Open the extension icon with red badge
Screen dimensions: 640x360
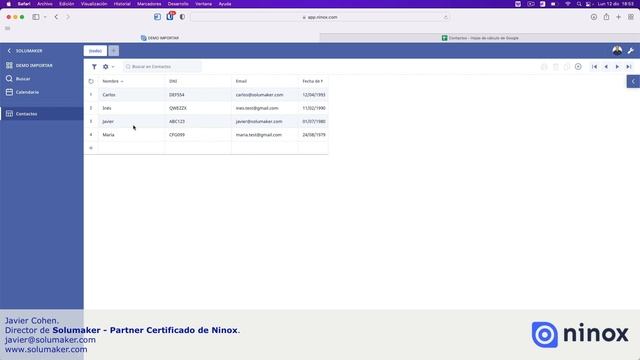pos(170,16)
